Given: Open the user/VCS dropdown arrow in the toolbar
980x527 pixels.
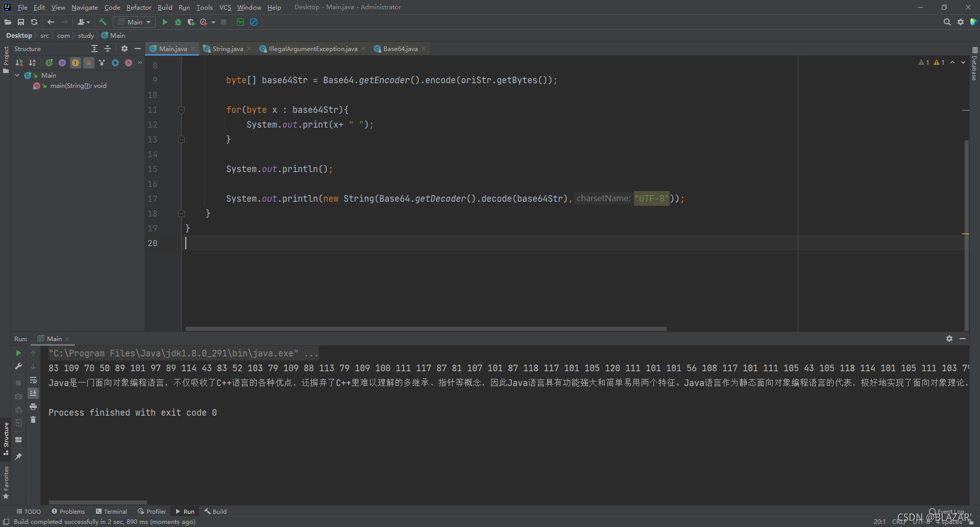Looking at the screenshot, I should click(x=89, y=22).
